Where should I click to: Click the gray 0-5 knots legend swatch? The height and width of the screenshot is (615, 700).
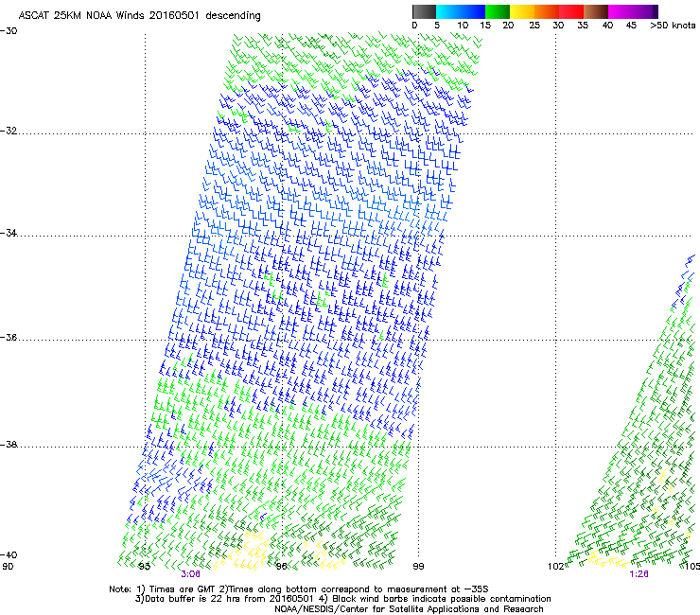(x=424, y=11)
